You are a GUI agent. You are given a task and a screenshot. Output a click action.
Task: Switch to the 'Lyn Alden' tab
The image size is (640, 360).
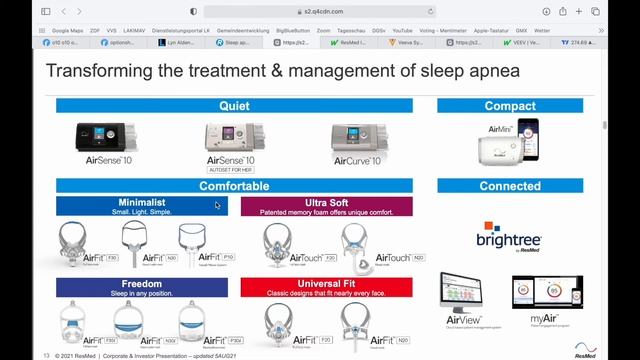176,42
